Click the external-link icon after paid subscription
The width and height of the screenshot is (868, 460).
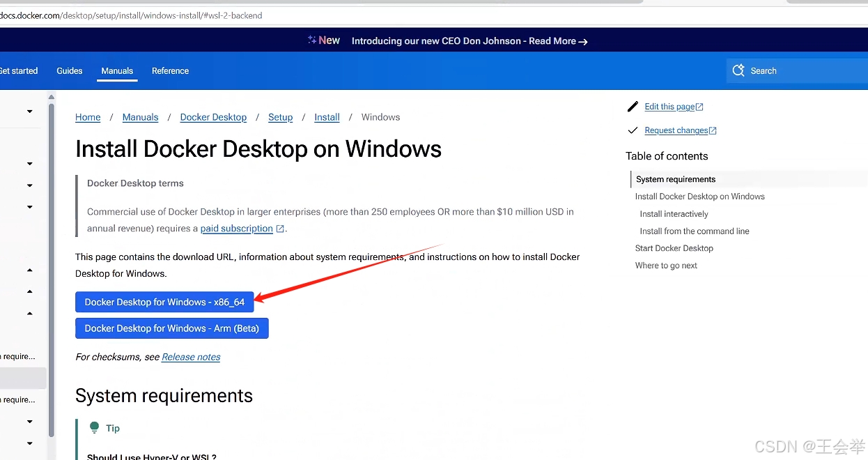coord(280,229)
